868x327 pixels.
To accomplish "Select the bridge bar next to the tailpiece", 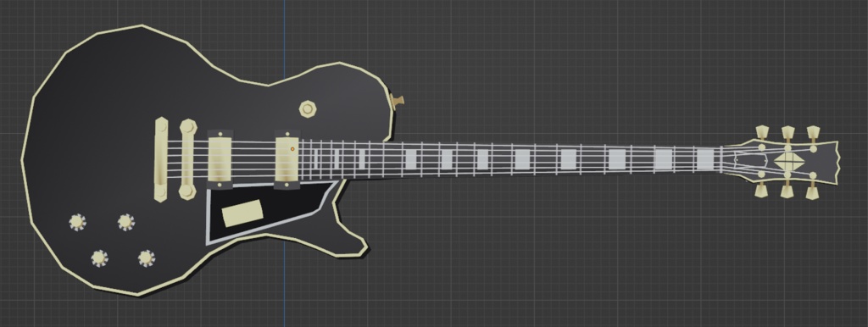I will pyautogui.click(x=187, y=159).
